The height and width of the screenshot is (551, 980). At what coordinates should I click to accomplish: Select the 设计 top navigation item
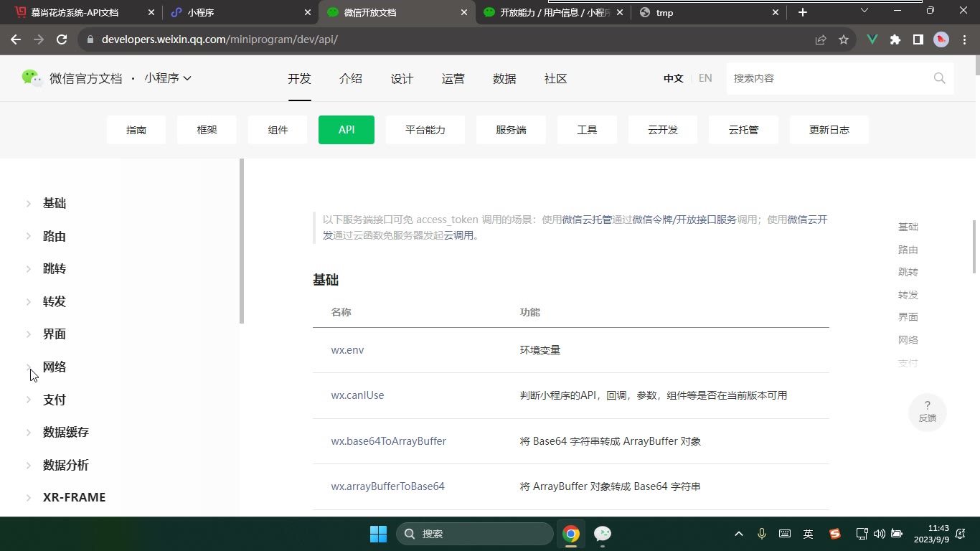402,78
